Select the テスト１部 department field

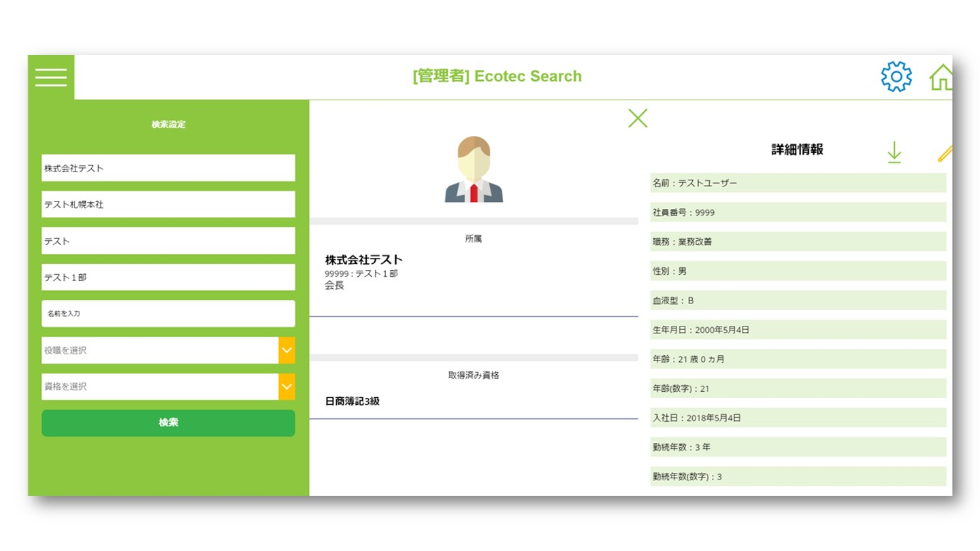168,278
